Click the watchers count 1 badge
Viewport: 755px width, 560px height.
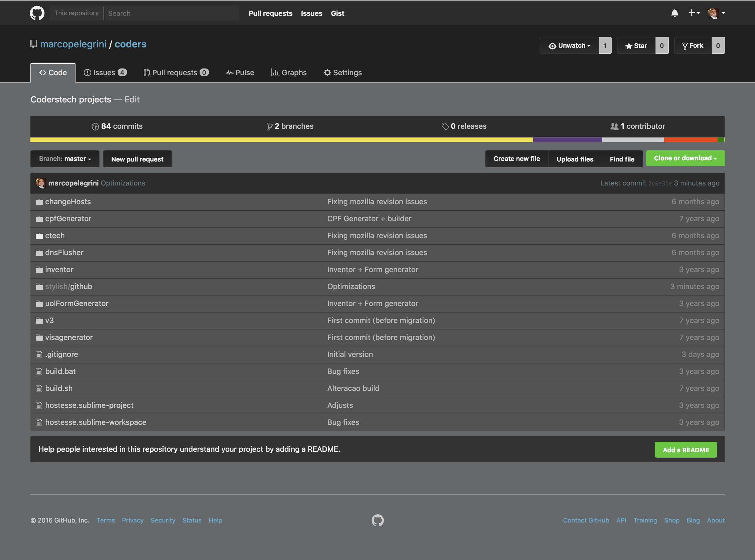[605, 45]
